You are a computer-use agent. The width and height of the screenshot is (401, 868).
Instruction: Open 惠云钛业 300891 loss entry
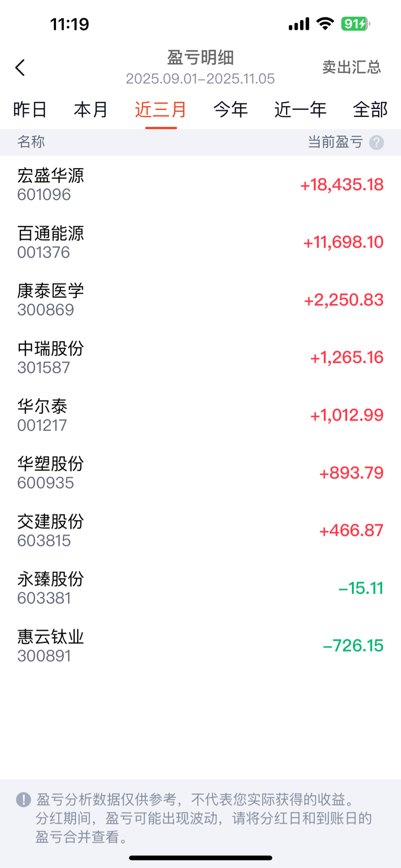(x=200, y=646)
